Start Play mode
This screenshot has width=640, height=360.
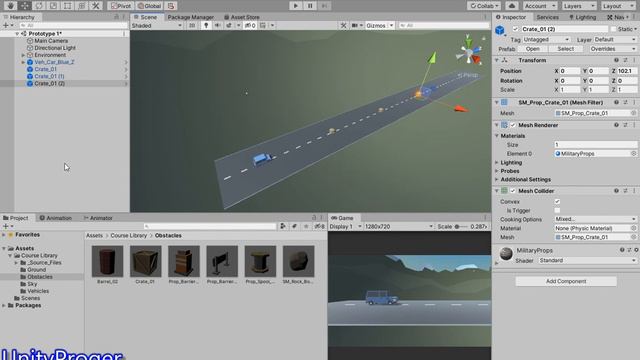[296, 6]
